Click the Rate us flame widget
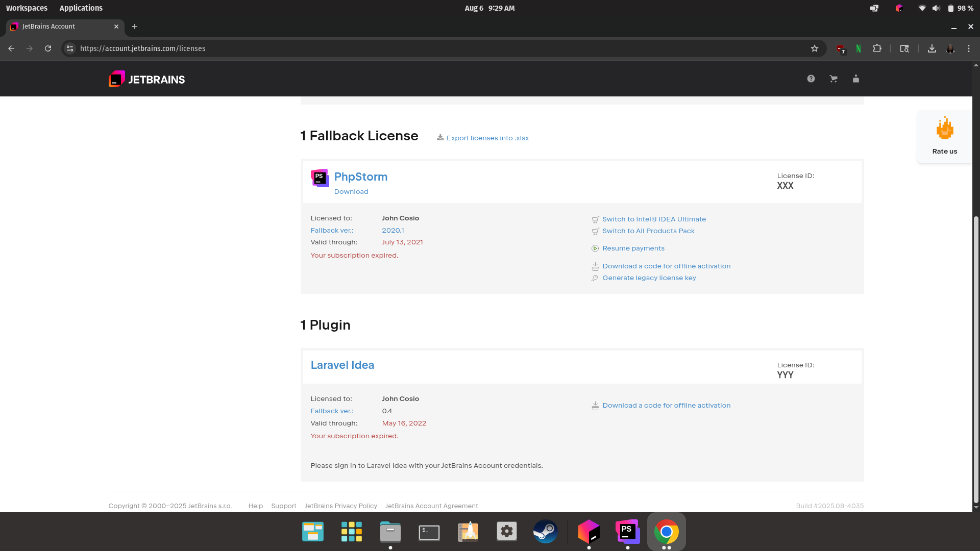 coord(945,136)
